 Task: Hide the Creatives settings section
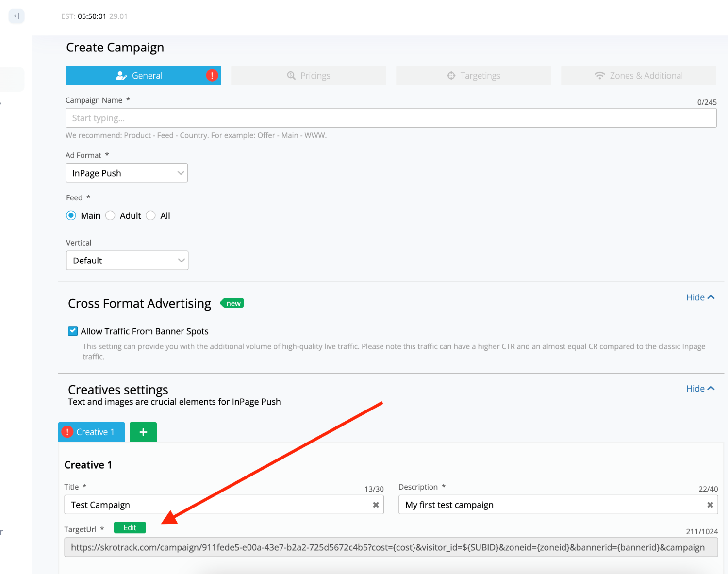pos(700,389)
